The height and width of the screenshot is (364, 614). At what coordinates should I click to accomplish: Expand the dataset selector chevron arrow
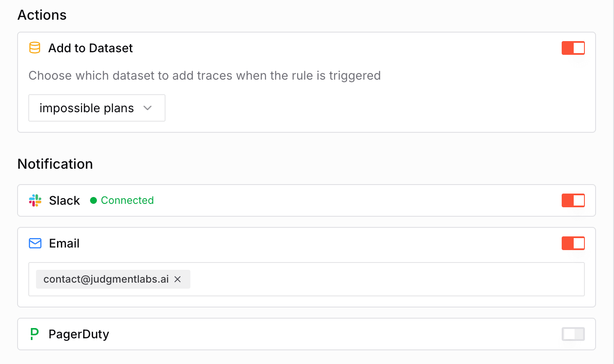[x=148, y=108]
